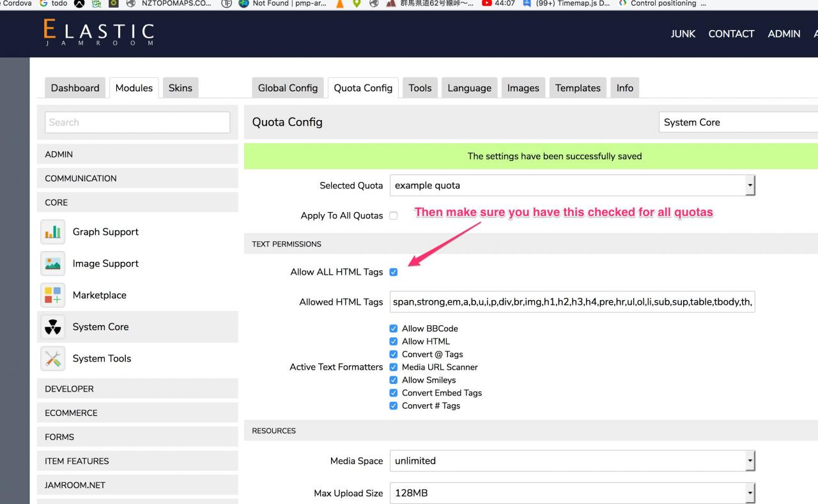Uncheck the Allow BBCode formatter
Image resolution: width=818 pixels, height=504 pixels.
394,328
